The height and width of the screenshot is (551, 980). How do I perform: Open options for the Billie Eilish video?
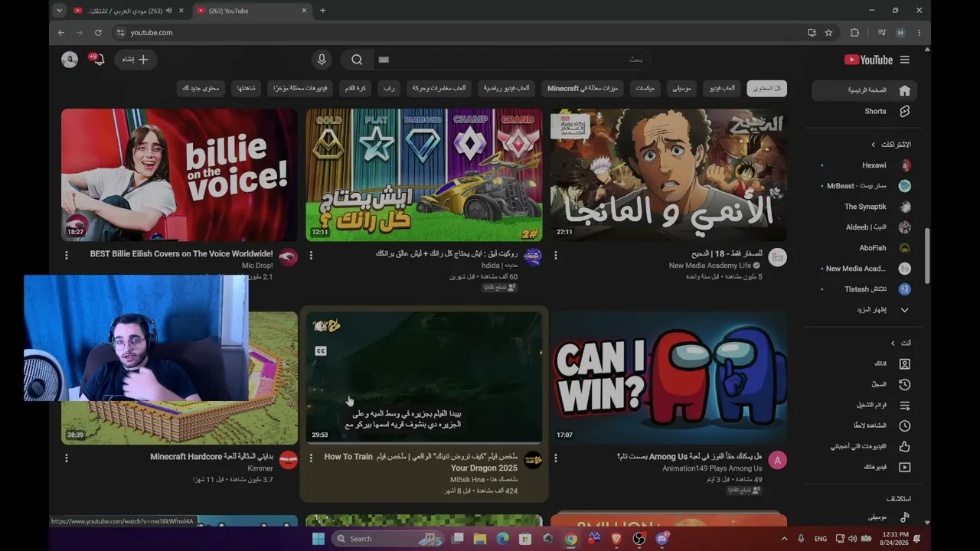[x=67, y=255]
